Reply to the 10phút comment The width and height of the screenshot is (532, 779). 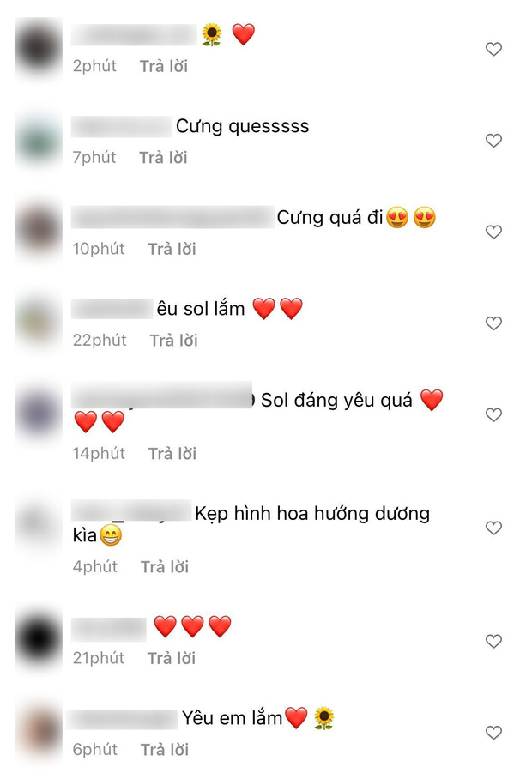(x=172, y=249)
